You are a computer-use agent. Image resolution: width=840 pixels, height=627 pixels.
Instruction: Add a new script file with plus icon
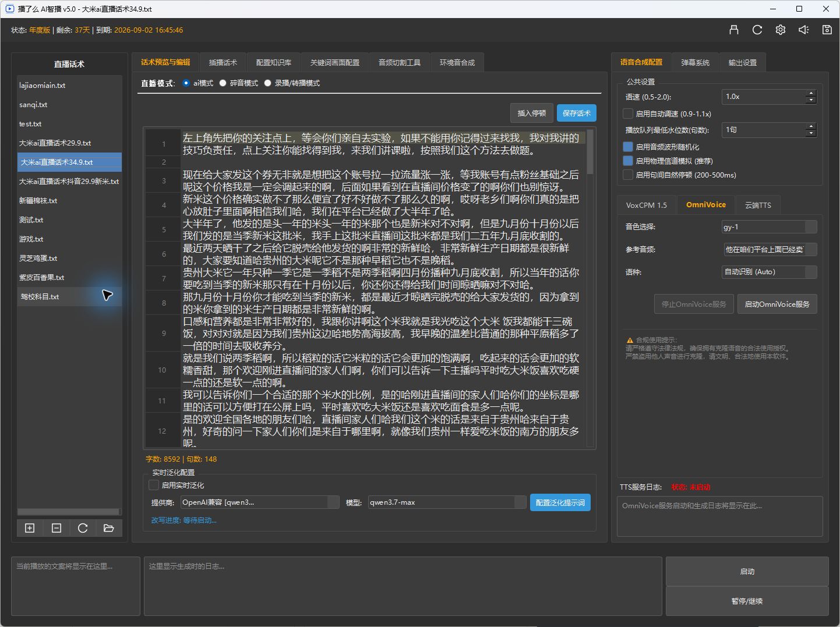[x=30, y=528]
